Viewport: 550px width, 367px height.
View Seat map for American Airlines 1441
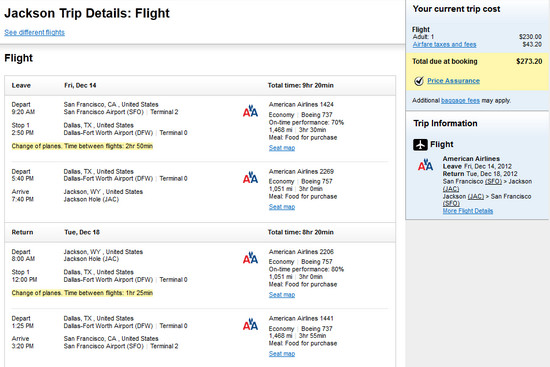coord(282,353)
